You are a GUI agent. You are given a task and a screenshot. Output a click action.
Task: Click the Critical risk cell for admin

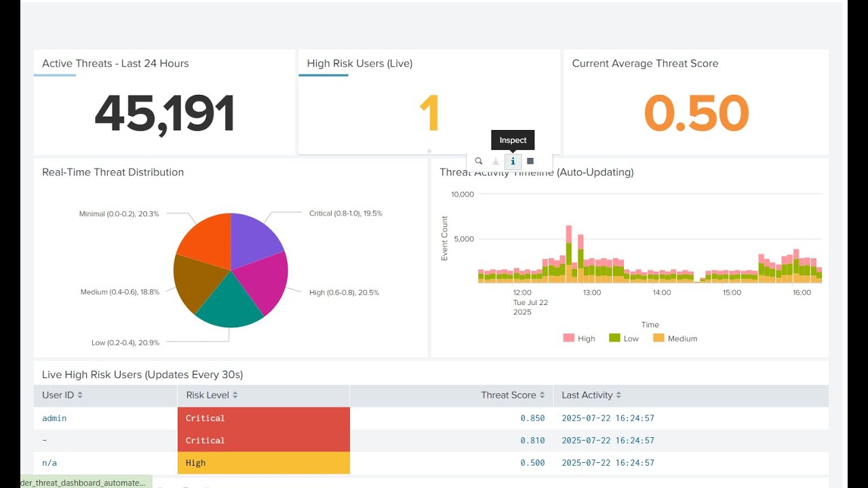pyautogui.click(x=264, y=418)
